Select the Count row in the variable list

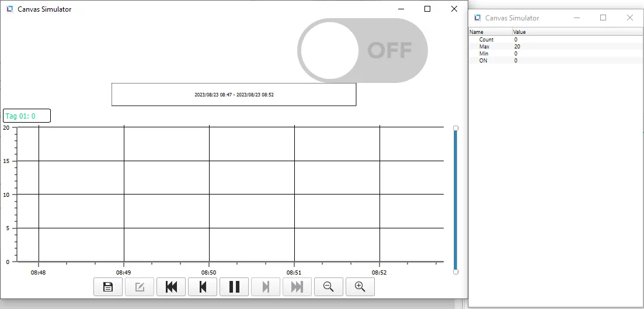pos(486,40)
